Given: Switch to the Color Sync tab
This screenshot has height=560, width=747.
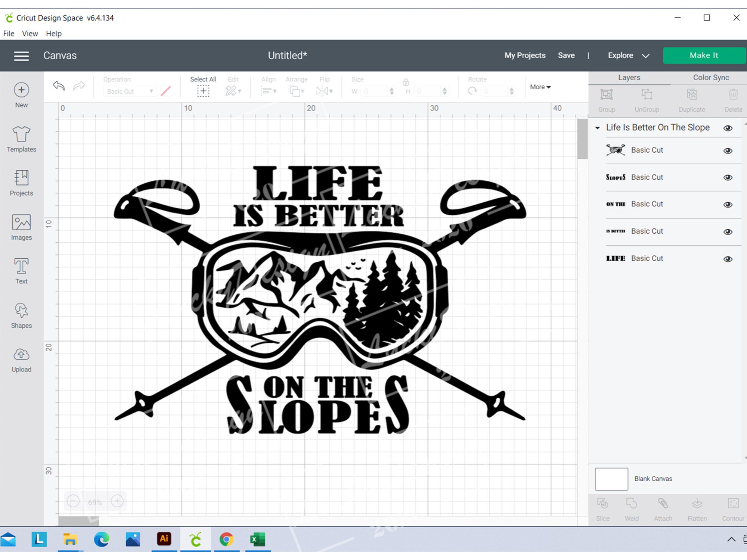Looking at the screenshot, I should click(x=710, y=77).
